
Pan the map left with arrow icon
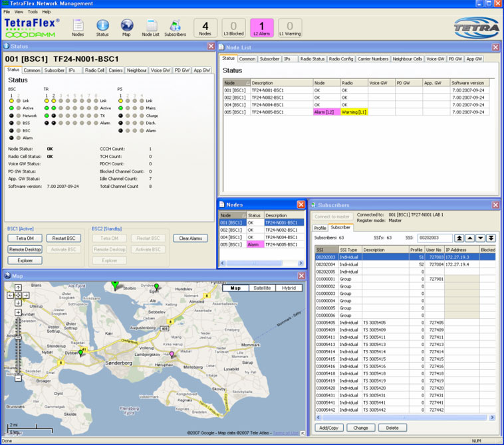[x=10, y=295]
